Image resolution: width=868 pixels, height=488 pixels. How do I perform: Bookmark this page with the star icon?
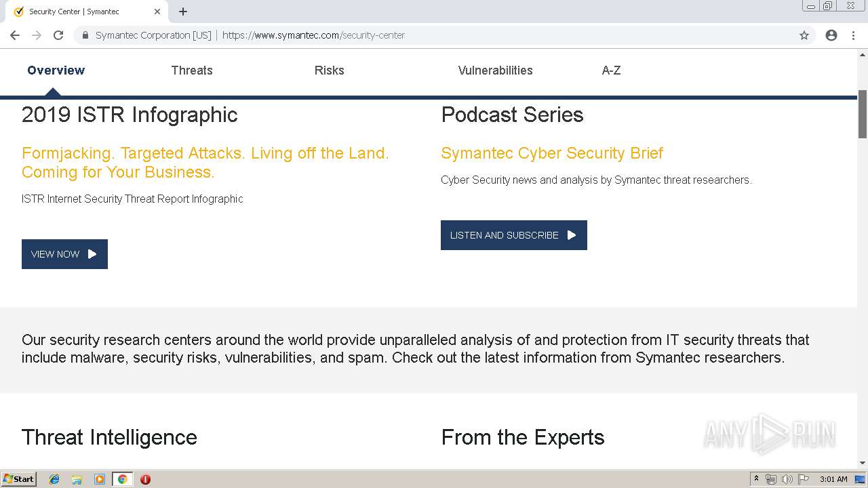coord(804,35)
